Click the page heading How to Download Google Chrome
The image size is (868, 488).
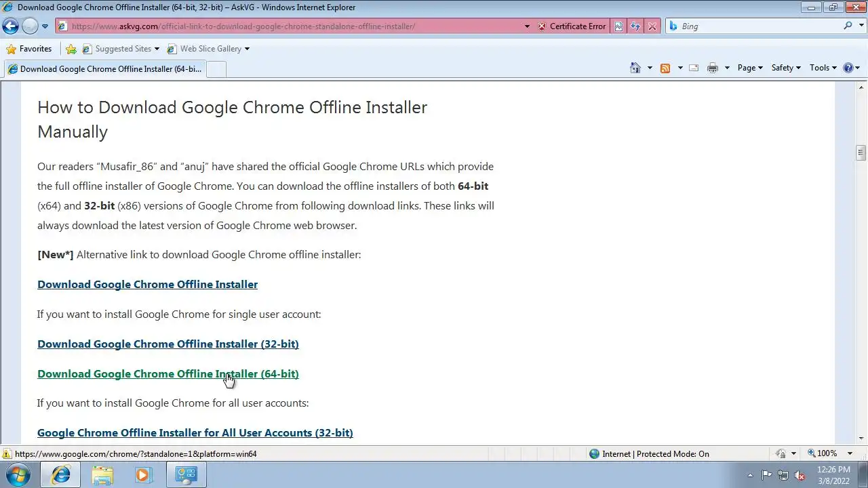pyautogui.click(x=232, y=119)
